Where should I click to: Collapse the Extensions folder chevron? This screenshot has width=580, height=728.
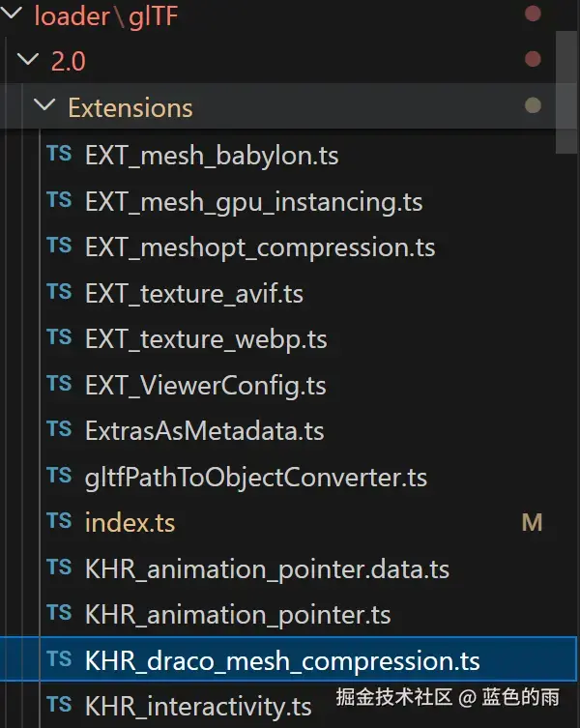[x=44, y=106]
